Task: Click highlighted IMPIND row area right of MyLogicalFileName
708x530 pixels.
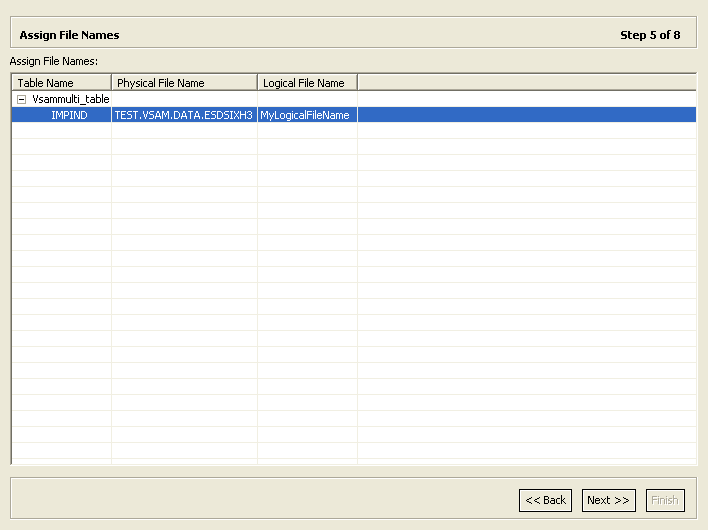Action: click(526, 116)
